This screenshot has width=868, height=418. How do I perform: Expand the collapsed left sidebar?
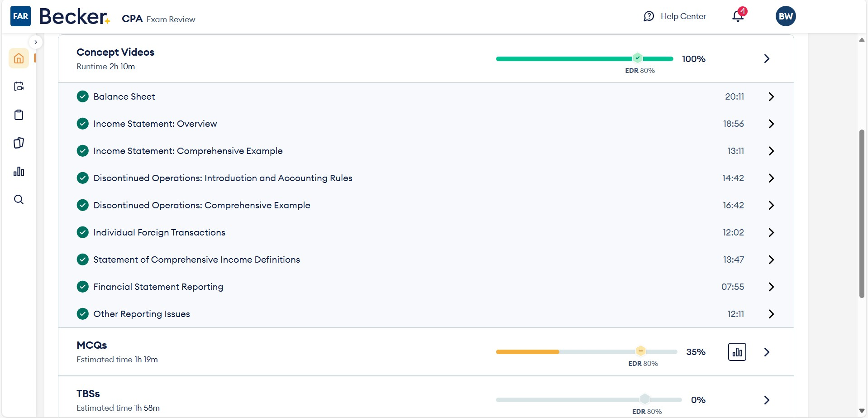(x=36, y=42)
